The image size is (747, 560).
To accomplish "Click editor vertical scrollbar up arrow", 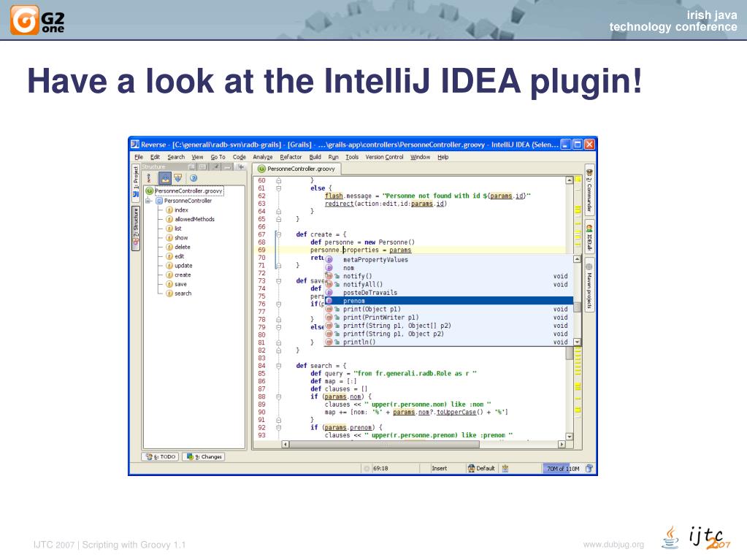I will tap(570, 180).
